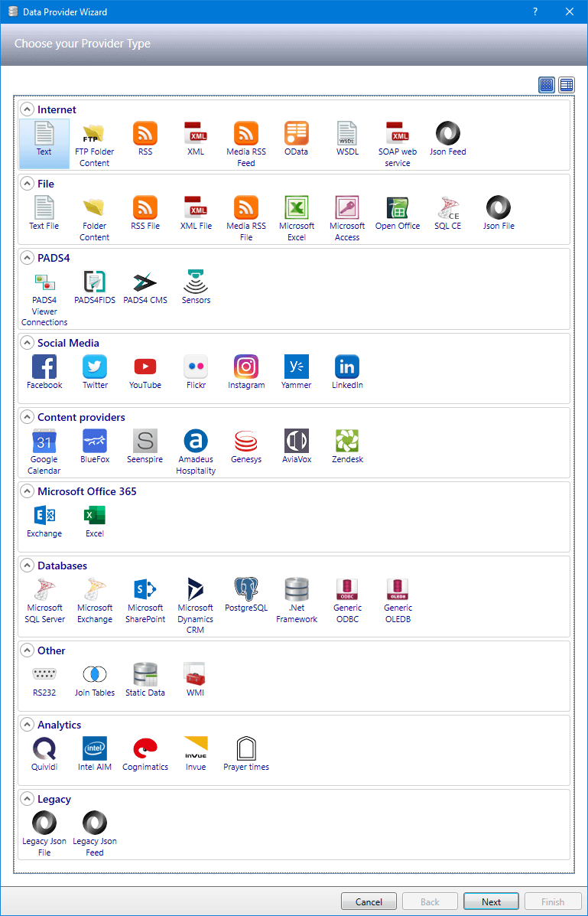The image size is (588, 916).
Task: Select the Microsoft Excel file provider
Action: pos(297,218)
